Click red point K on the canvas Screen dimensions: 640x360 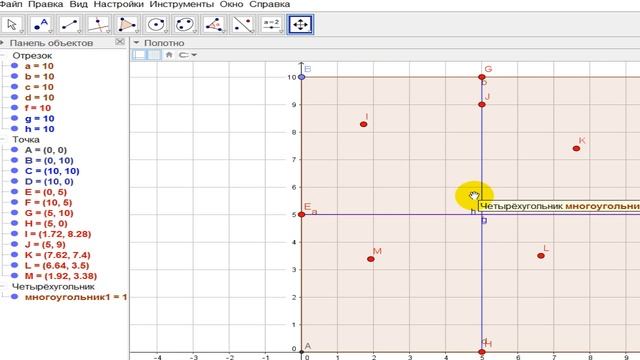[x=576, y=149]
